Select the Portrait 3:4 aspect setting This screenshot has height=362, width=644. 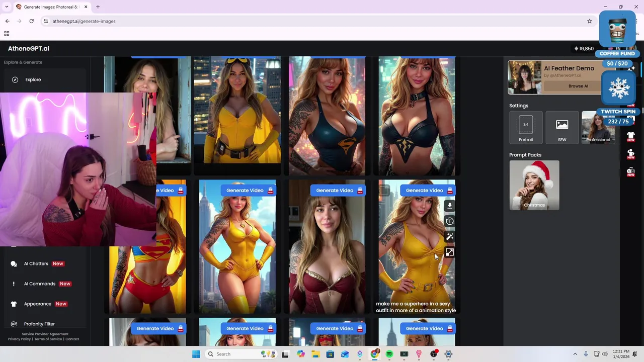tap(526, 128)
